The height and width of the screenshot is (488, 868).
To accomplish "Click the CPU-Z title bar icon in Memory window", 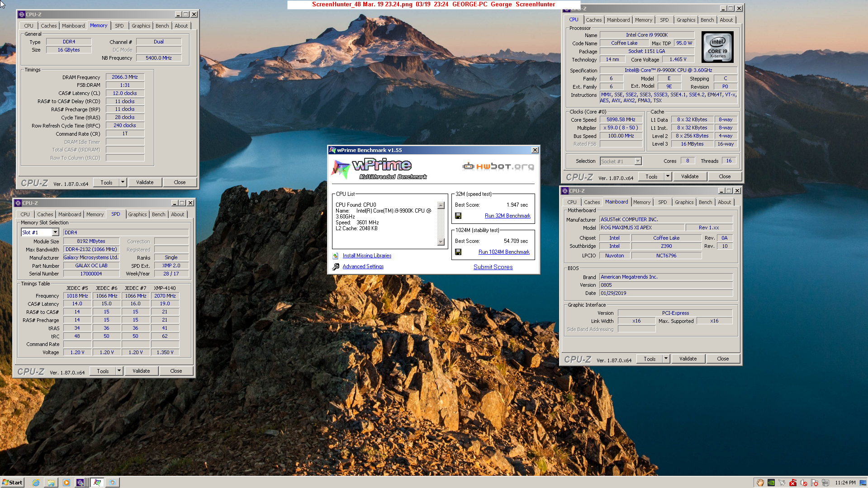I will (x=22, y=14).
